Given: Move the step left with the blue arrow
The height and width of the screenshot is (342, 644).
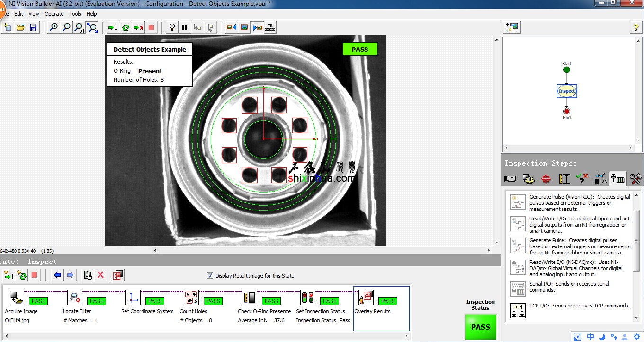Looking at the screenshot, I should (x=57, y=275).
